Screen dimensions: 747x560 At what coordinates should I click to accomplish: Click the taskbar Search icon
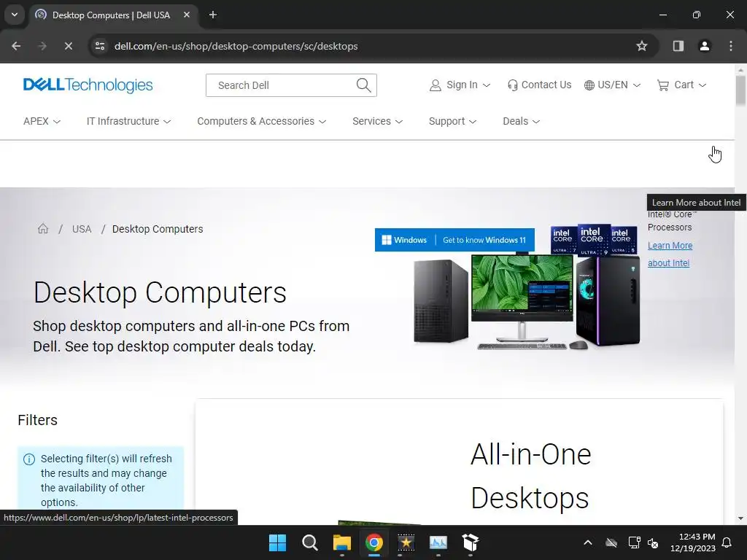[310, 542]
